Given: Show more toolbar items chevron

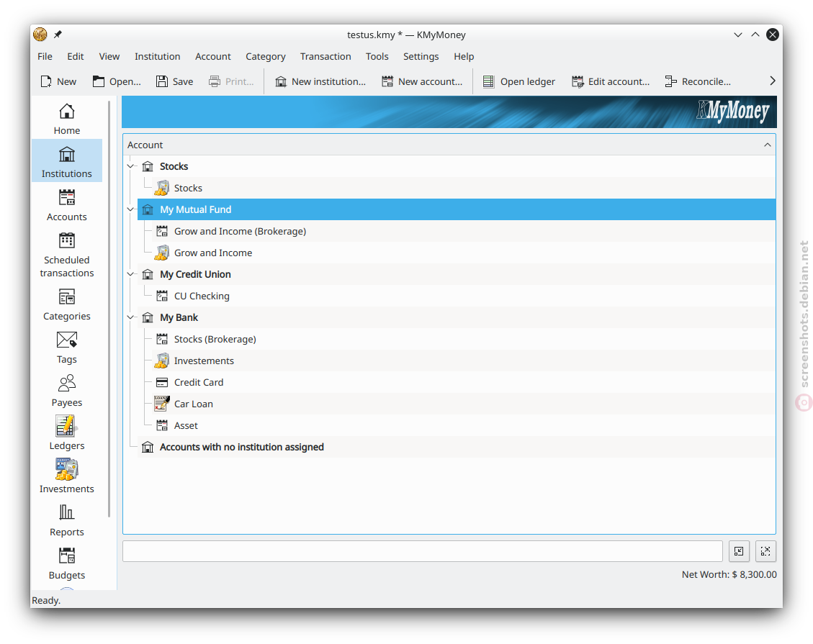Looking at the screenshot, I should (x=773, y=81).
